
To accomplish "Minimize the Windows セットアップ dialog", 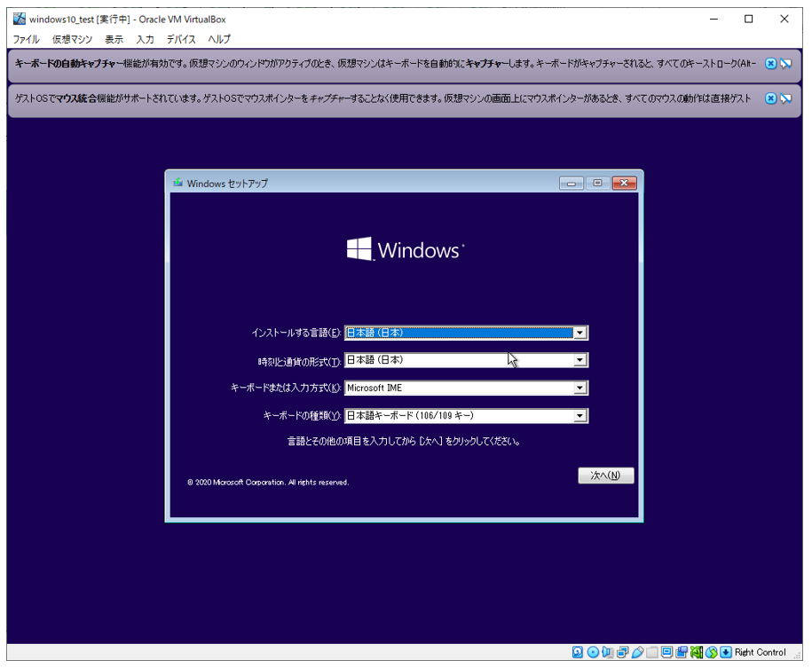I will coord(572,183).
